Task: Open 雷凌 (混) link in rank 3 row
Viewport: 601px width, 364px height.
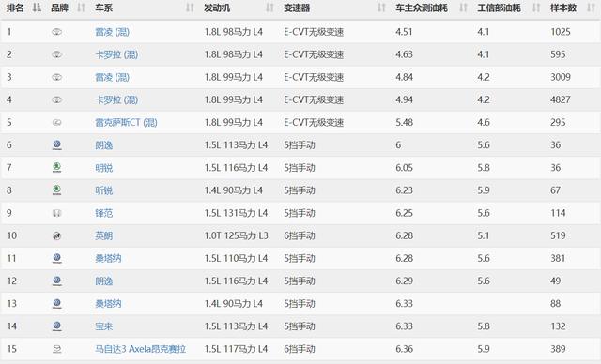Action: pos(113,77)
